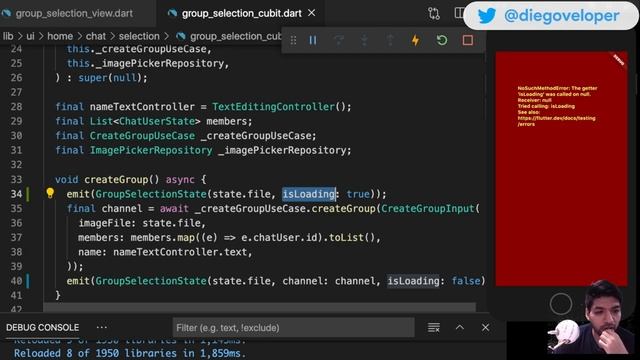Click the flutter.dev link in the red error screen
Image resolution: width=640 pixels, height=360 pixels.
pos(556,121)
